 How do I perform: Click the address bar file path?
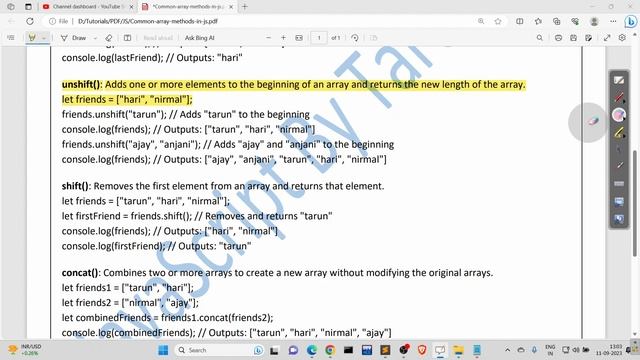148,21
